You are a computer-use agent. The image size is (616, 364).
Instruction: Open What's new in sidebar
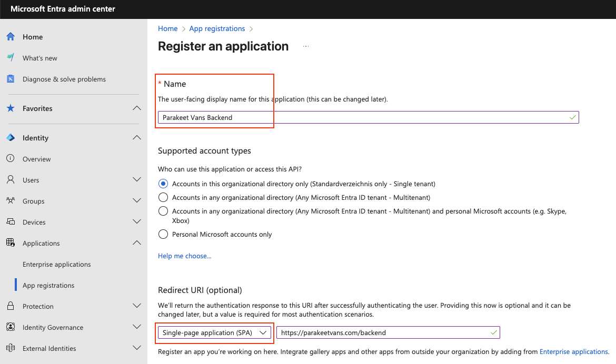pos(39,58)
